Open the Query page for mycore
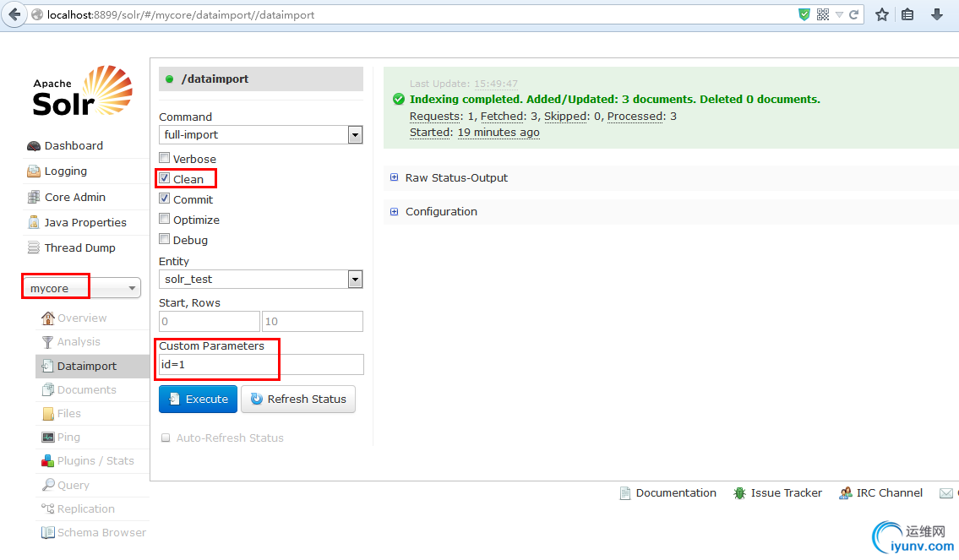Viewport: 959px width, 560px height. coord(74,485)
